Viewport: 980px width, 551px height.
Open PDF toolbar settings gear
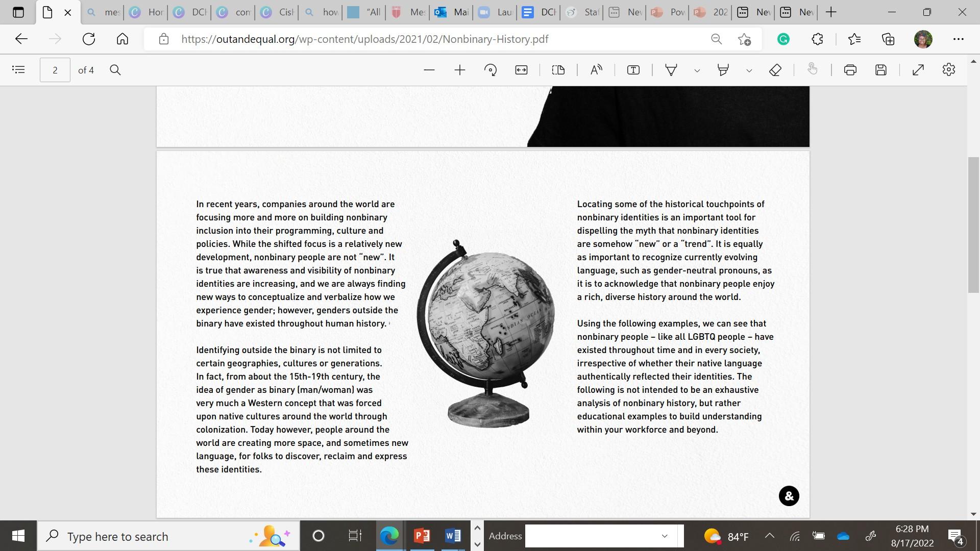coord(949,70)
